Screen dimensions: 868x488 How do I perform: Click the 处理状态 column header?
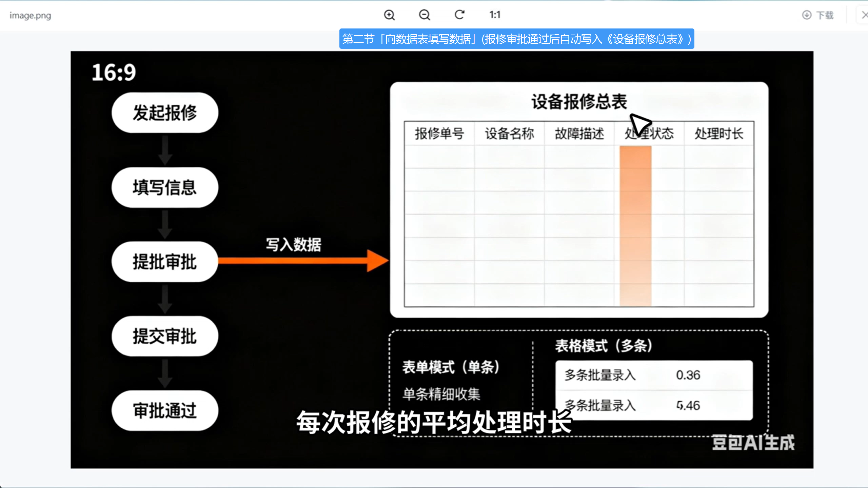[649, 134]
